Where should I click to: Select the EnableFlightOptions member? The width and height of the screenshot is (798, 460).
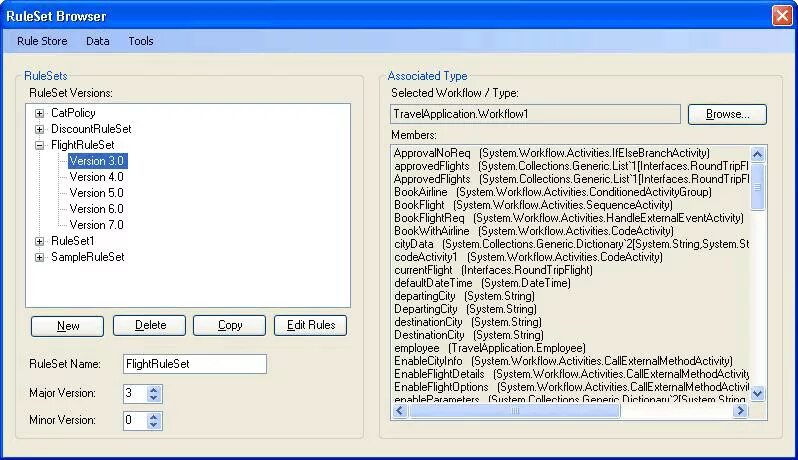571,387
